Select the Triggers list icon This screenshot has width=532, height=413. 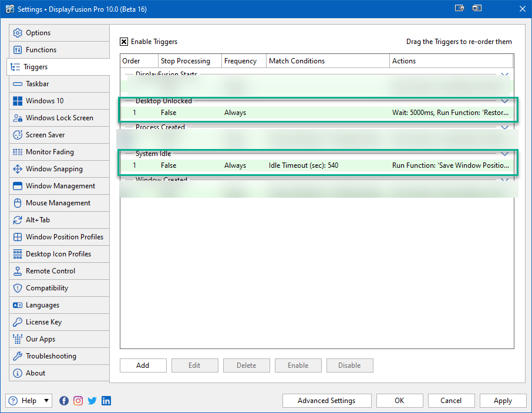[15, 67]
